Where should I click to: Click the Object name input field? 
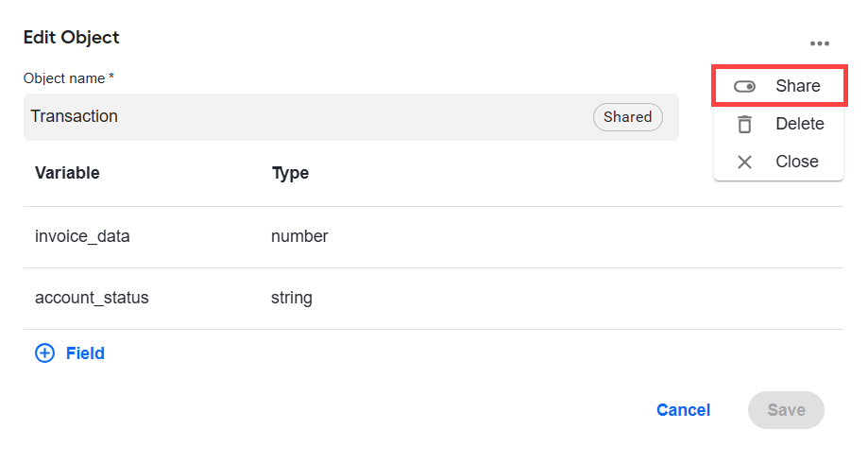pyautogui.click(x=351, y=117)
